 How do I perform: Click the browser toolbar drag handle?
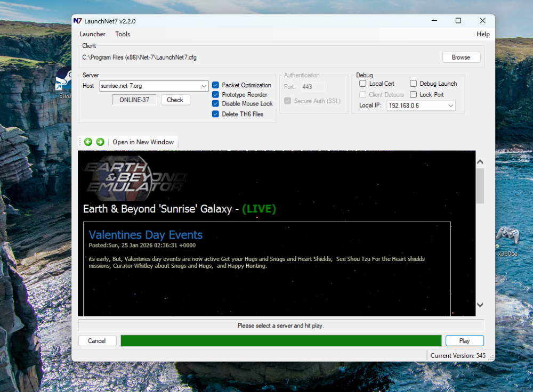[x=80, y=142]
